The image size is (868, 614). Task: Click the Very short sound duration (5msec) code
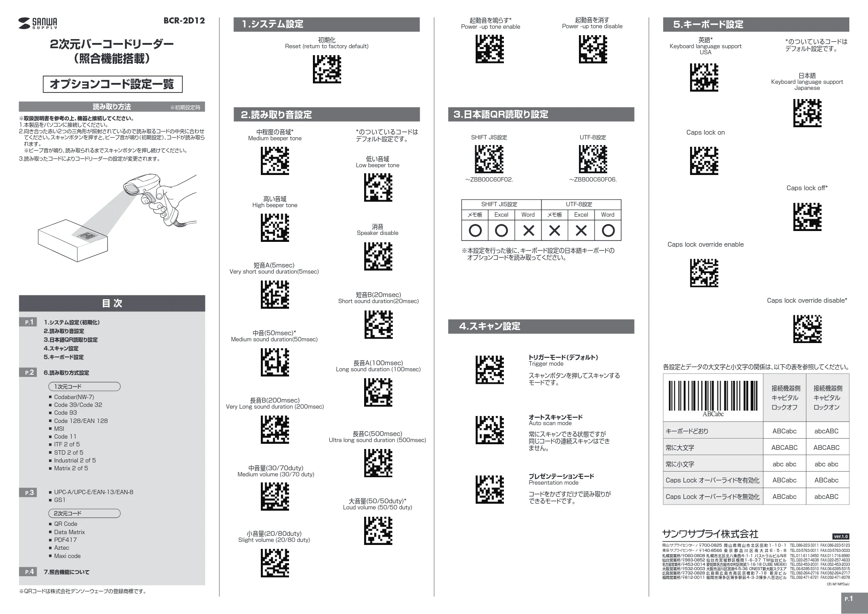click(x=275, y=295)
